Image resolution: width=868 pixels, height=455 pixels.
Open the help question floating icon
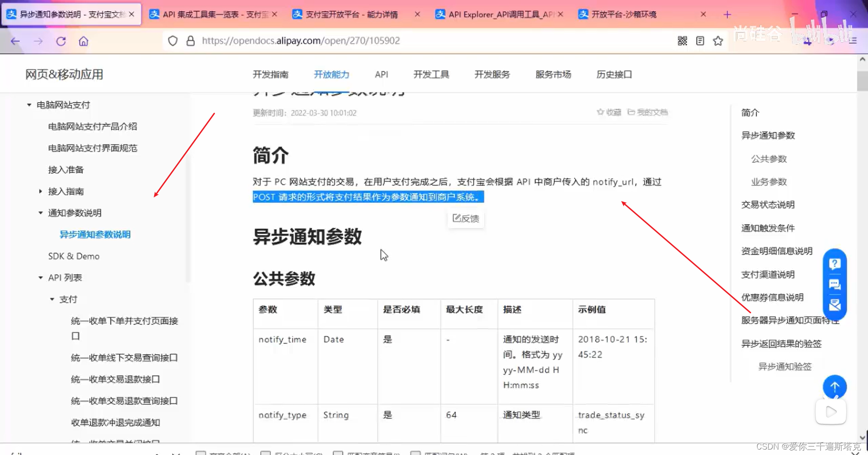(835, 263)
